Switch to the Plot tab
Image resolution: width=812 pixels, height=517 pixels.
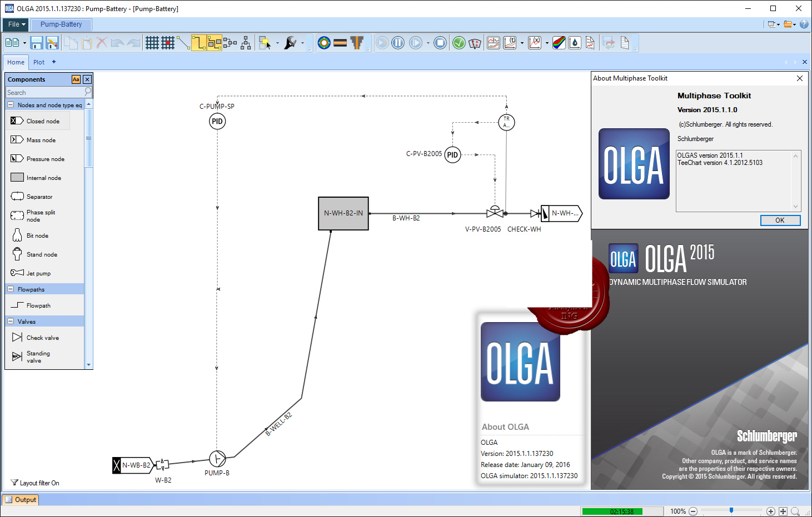[38, 62]
